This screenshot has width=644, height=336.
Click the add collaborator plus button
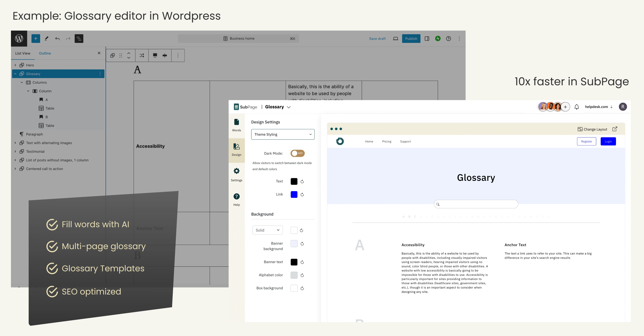[565, 107]
